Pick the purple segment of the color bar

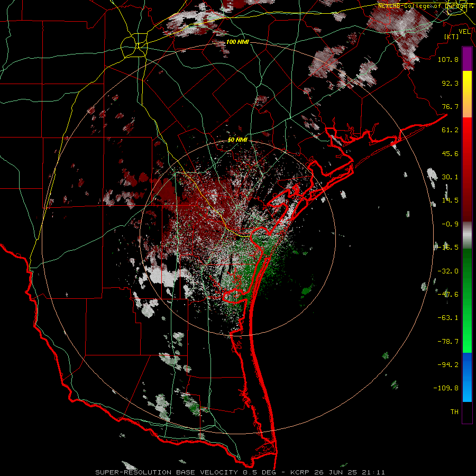(467, 59)
